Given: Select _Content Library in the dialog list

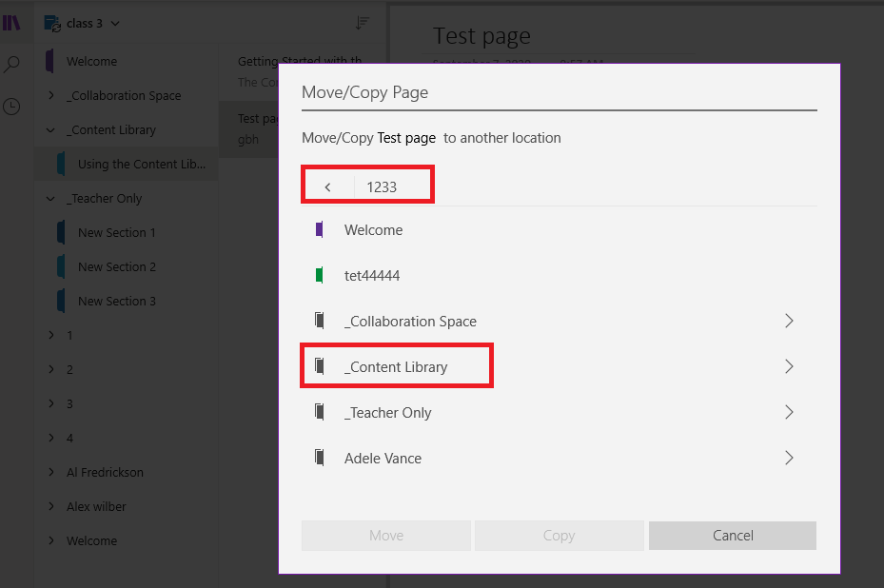Looking at the screenshot, I should click(560, 366).
